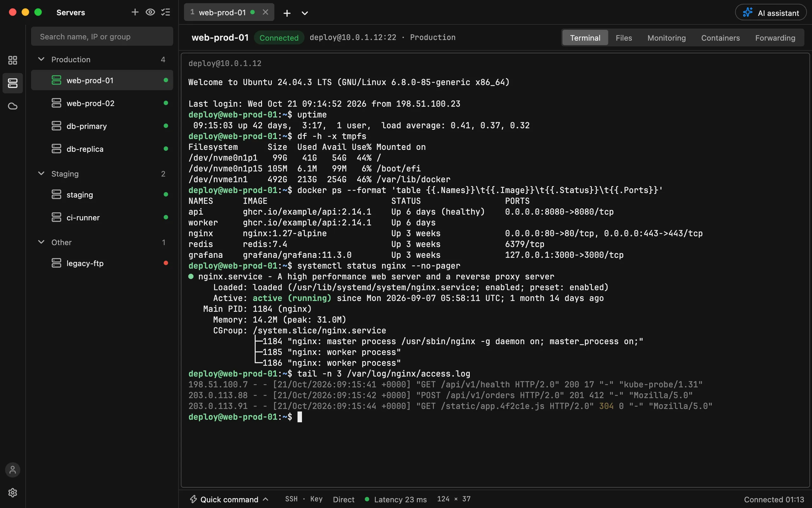The height and width of the screenshot is (508, 812).
Task: Click the SSH · Key status label
Action: pyautogui.click(x=304, y=499)
